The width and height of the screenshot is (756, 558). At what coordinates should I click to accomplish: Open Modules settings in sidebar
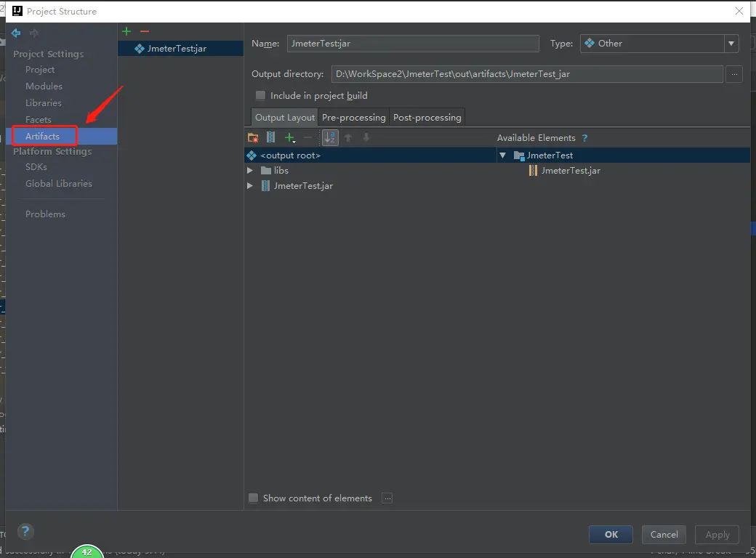pyautogui.click(x=44, y=86)
